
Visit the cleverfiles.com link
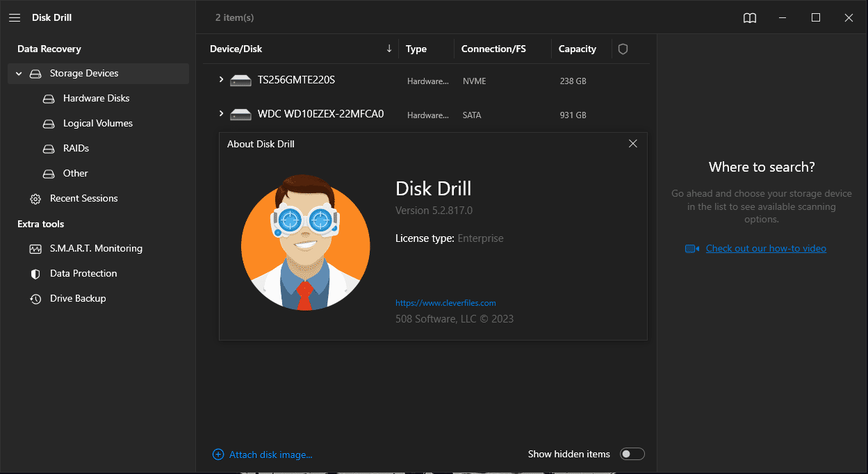tap(445, 302)
